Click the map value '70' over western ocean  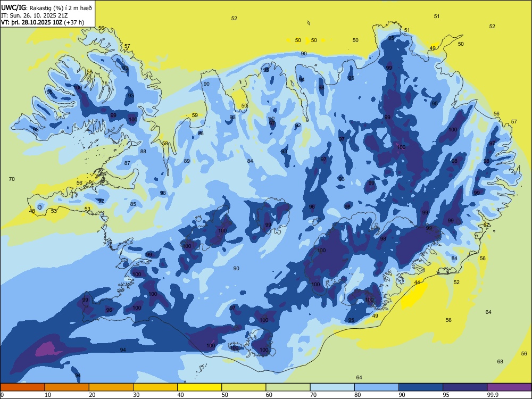coord(12,179)
